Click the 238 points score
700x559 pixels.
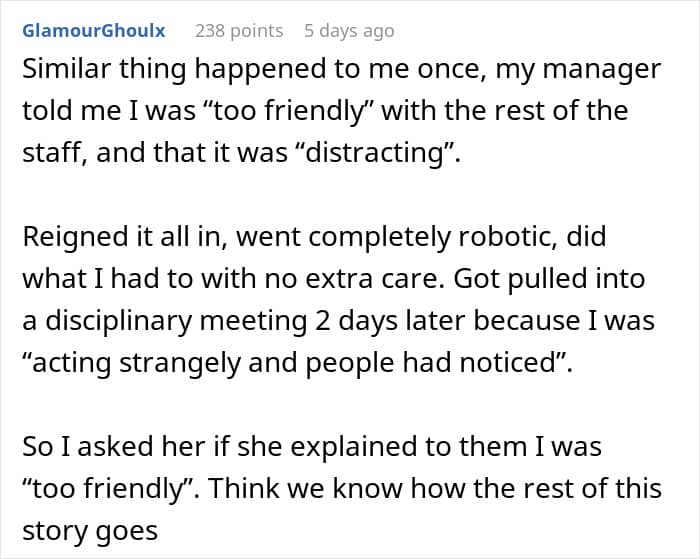tap(239, 31)
